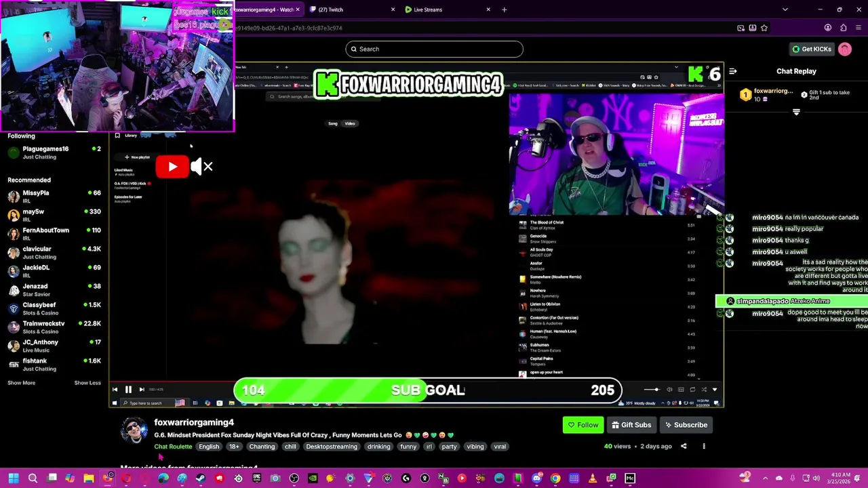Open VLC media player from taskbar
The image size is (868, 488).
(593, 479)
